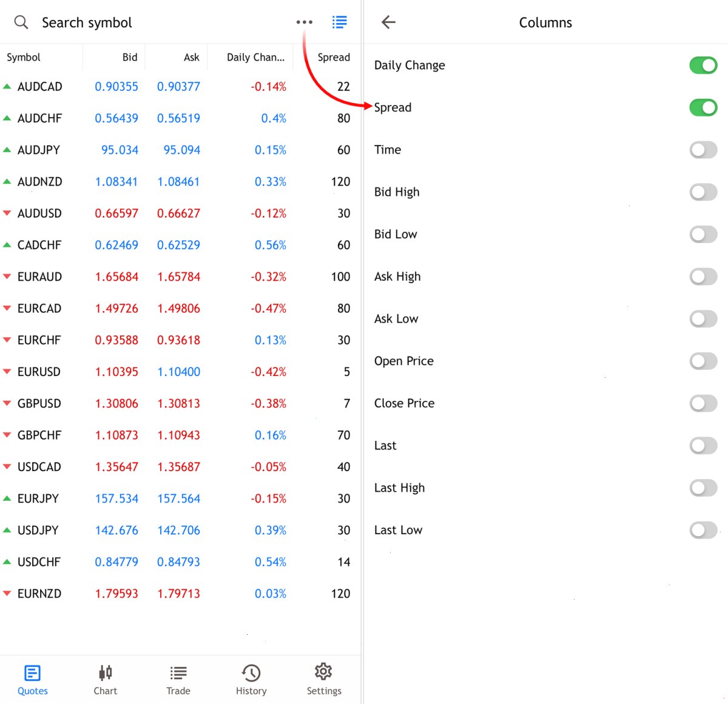Image resolution: width=728 pixels, height=704 pixels.
Task: Enable the Time column toggle
Action: coord(703,150)
